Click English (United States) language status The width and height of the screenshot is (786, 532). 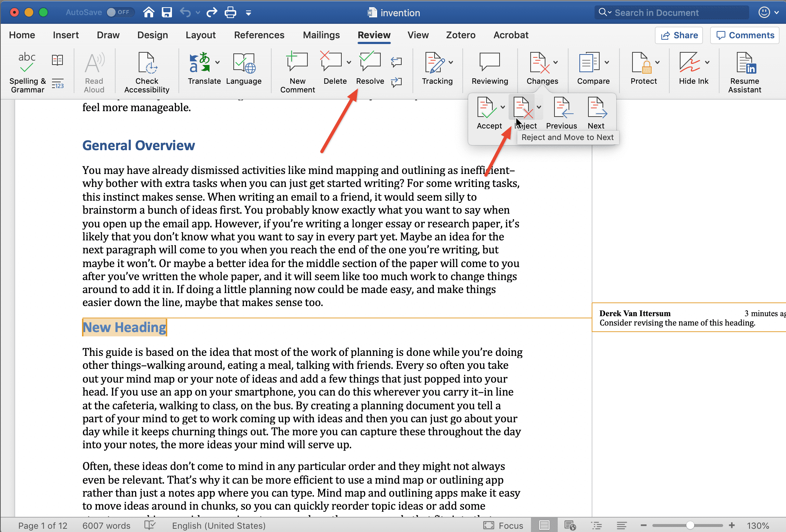(x=219, y=526)
